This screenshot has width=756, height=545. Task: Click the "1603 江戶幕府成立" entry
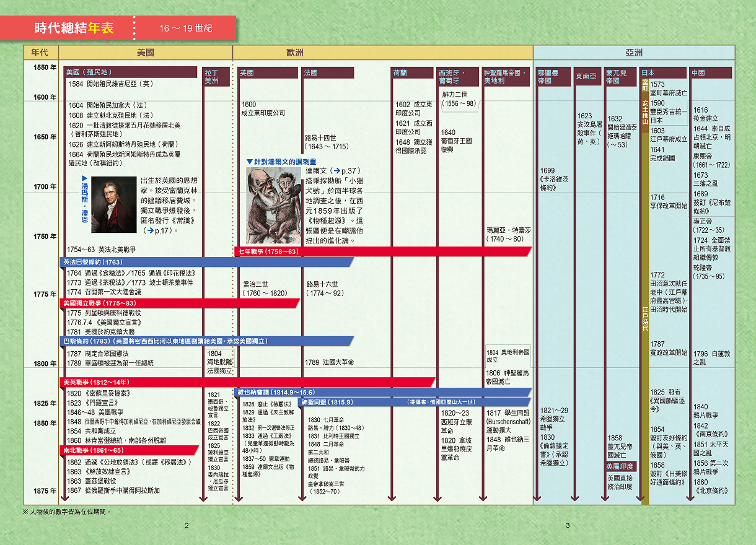[668, 135]
